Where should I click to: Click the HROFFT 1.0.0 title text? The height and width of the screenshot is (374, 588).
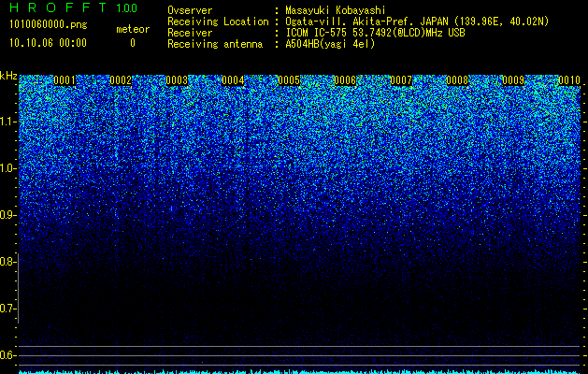73,7
